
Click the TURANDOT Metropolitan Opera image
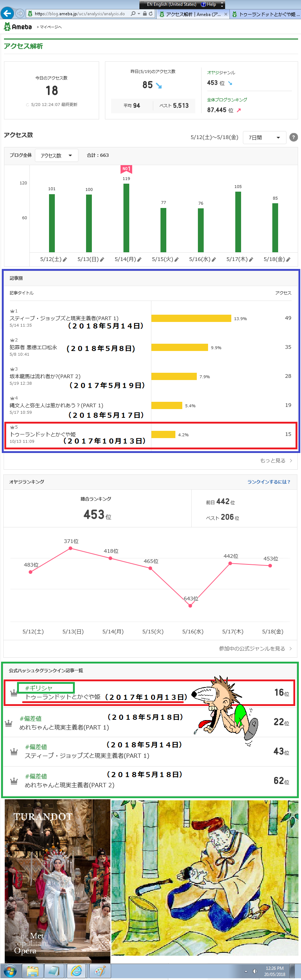point(57,881)
